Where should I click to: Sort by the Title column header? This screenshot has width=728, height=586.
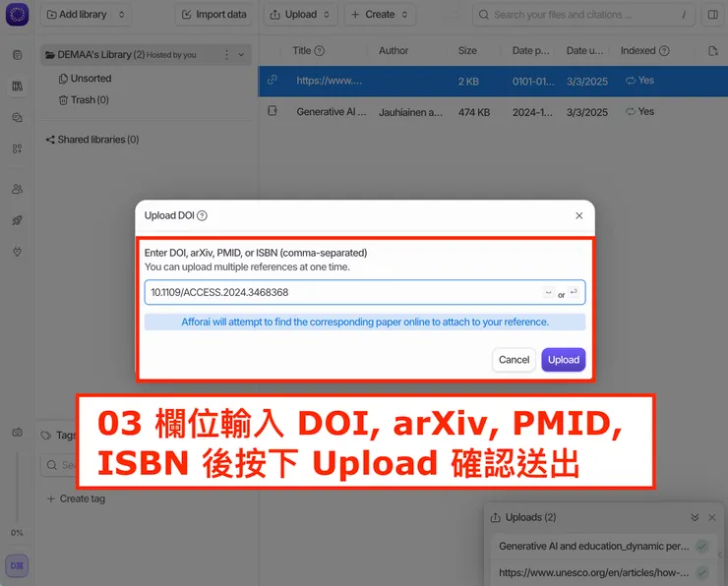pos(302,51)
